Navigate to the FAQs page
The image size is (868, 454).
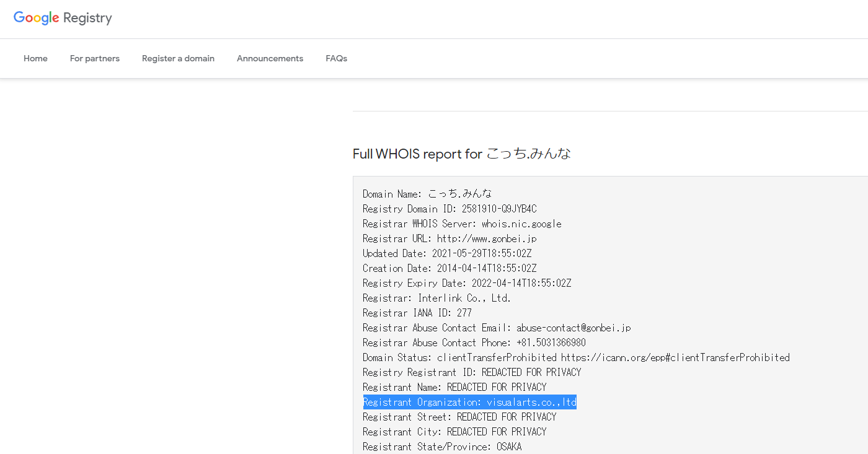(x=336, y=58)
